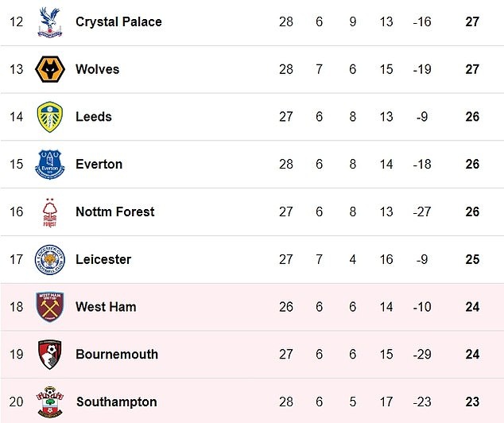This screenshot has width=504, height=423.
Task: Click the Nottm Forest club crest
Action: pos(51,212)
